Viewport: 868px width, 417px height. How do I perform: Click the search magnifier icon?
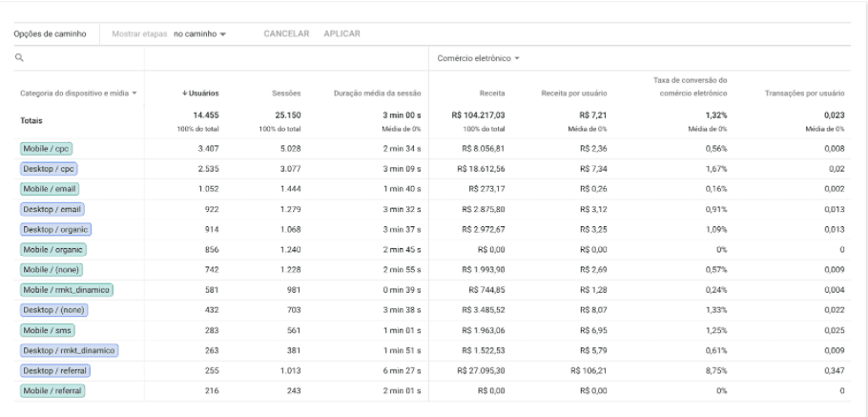coord(18,58)
